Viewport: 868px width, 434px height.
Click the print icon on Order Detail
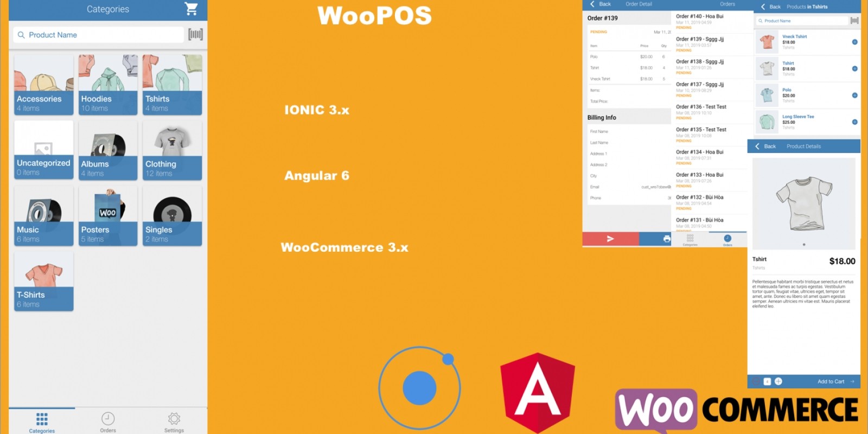[667, 239]
